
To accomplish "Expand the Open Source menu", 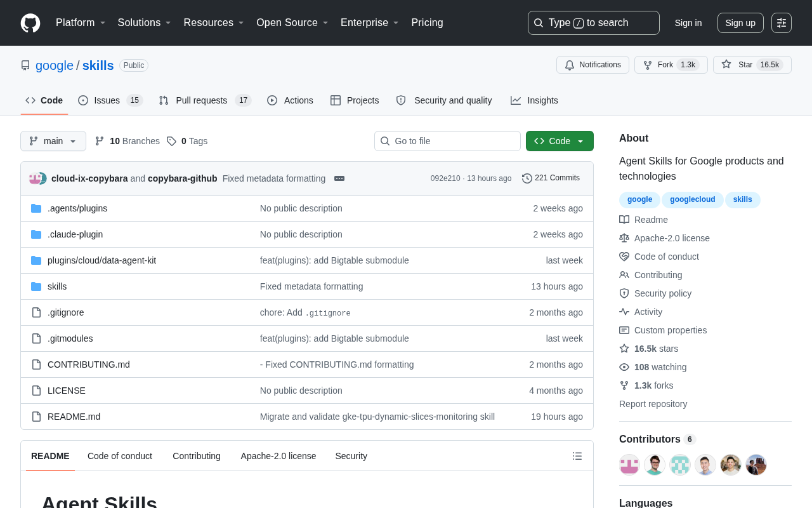I will [292, 23].
